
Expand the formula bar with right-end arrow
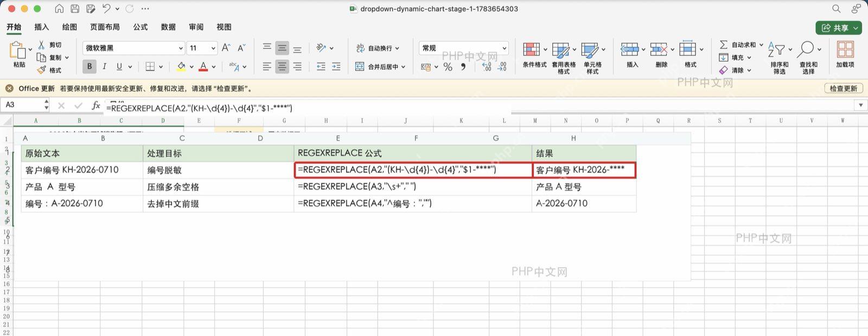pyautogui.click(x=860, y=105)
